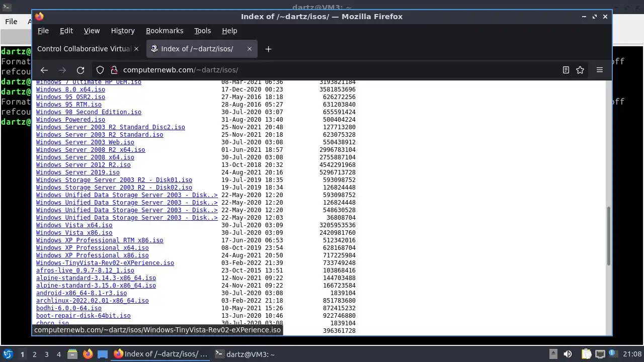
Task: Open the History menu
Action: tap(123, 31)
